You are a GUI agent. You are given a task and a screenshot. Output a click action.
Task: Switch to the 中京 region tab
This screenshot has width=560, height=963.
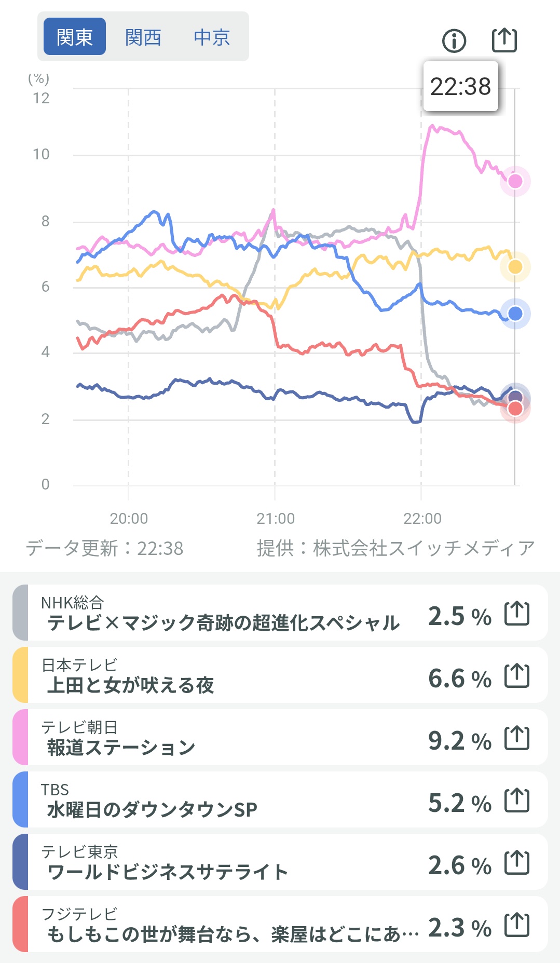[x=212, y=37]
